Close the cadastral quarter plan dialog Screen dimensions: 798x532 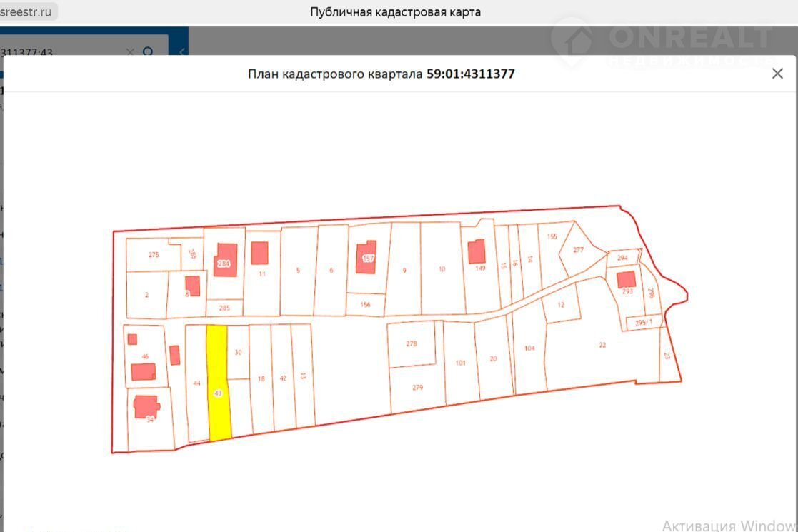tap(777, 74)
